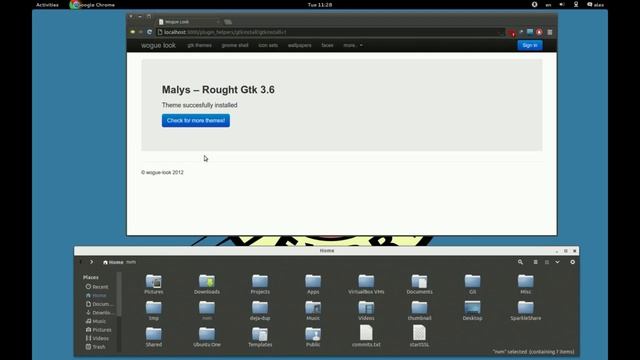The image size is (640, 360).
Task: Select the deja-dup folder
Action: tap(260, 311)
